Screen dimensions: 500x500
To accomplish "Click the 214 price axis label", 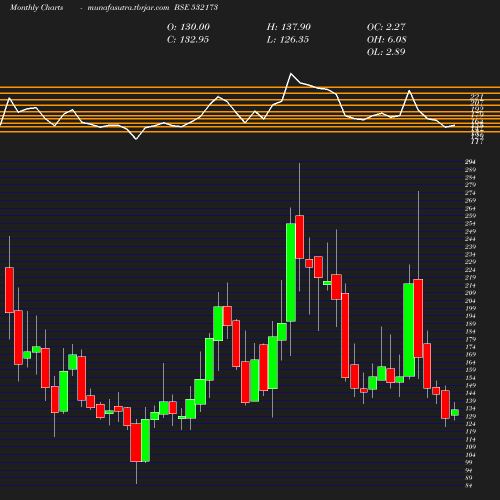I will [470, 285].
